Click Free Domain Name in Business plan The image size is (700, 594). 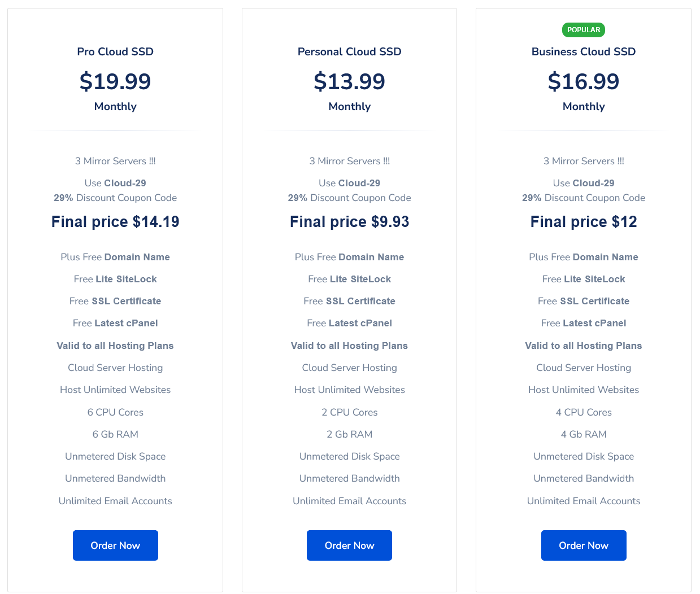[584, 257]
